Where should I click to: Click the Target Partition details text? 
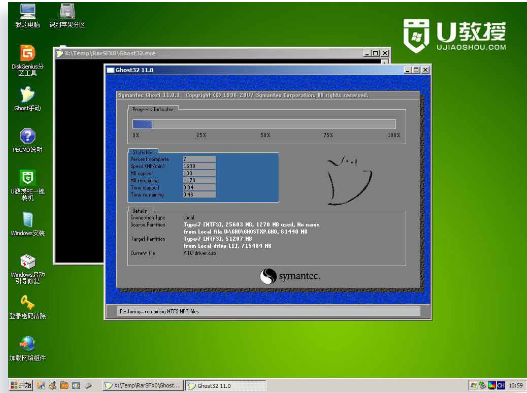pos(227,242)
